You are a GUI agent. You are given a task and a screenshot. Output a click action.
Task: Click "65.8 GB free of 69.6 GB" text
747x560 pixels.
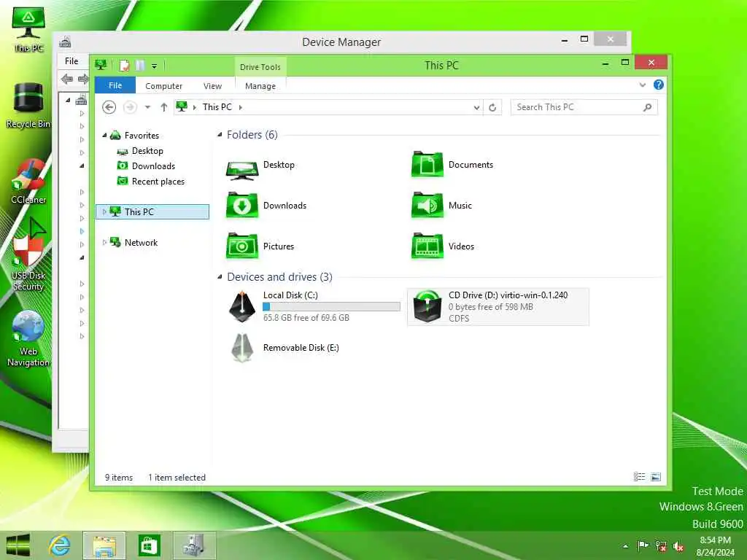(306, 318)
